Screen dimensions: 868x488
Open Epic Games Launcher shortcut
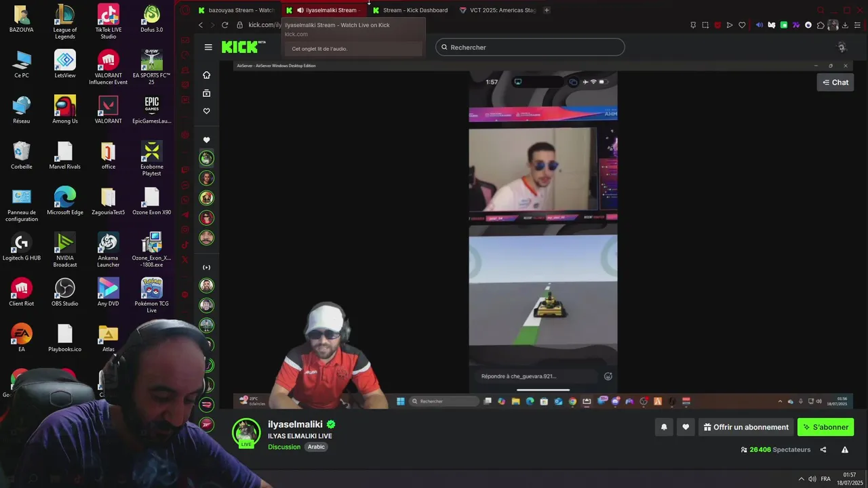[x=152, y=110]
